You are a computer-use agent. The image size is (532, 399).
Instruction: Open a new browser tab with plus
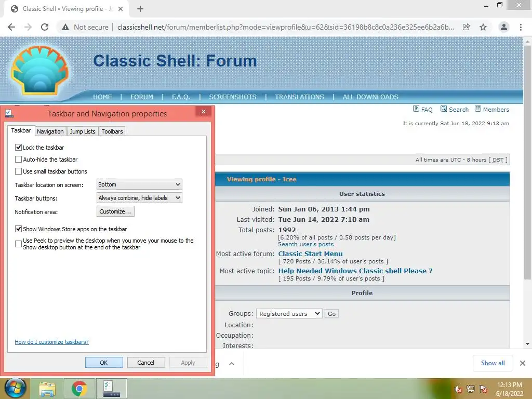coord(140,9)
